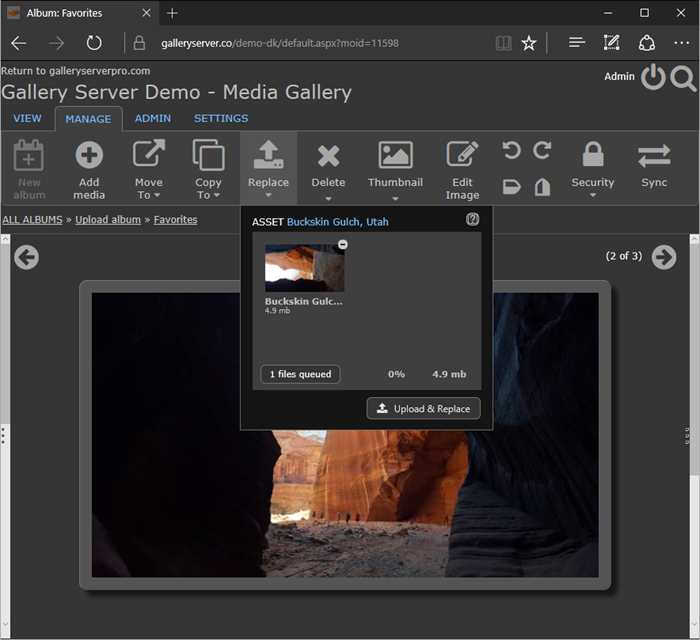Screen dimensions: 700x640
Task: Open a new browser tab
Action: coord(172,13)
